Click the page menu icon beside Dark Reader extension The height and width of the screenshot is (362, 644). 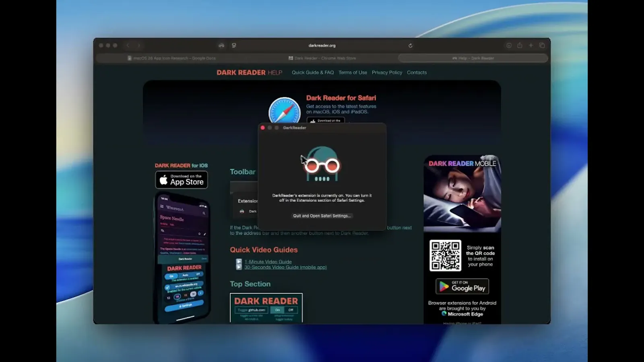234,45
